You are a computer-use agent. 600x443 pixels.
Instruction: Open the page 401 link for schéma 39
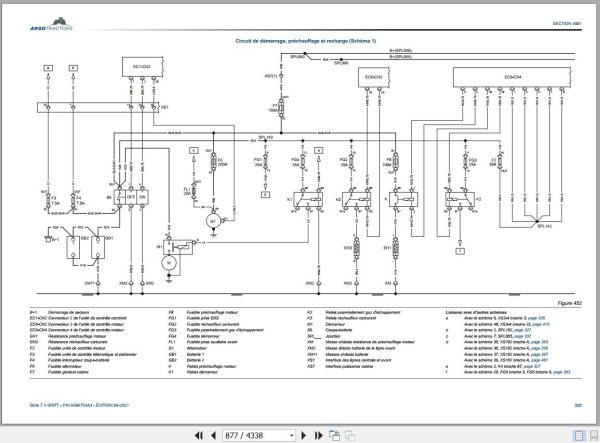(539, 360)
